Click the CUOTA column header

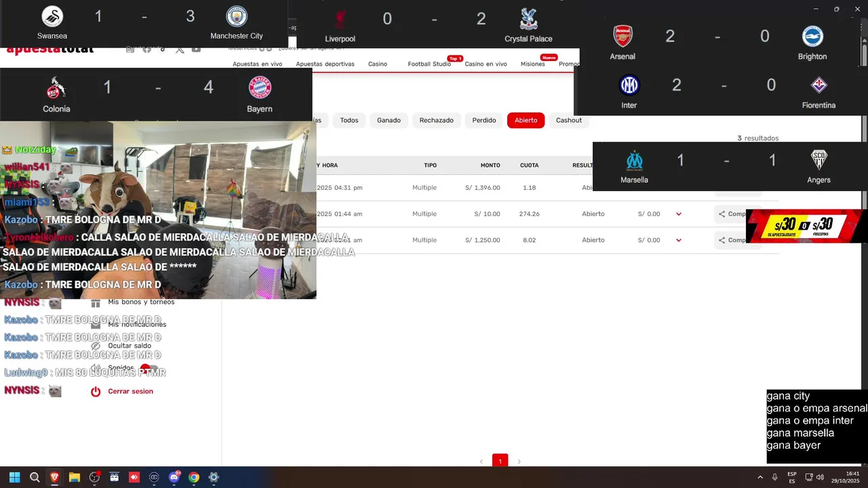530,165
